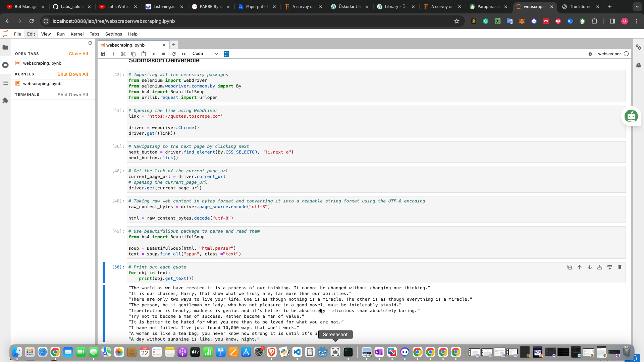Click the kernel status circle indicator
The height and width of the screenshot is (362, 644).
626,54
